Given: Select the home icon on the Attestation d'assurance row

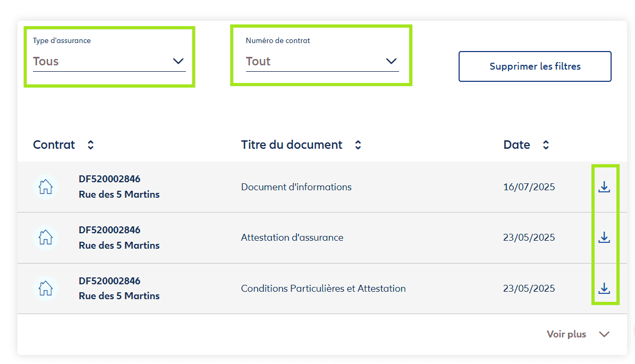Looking at the screenshot, I should tap(46, 238).
